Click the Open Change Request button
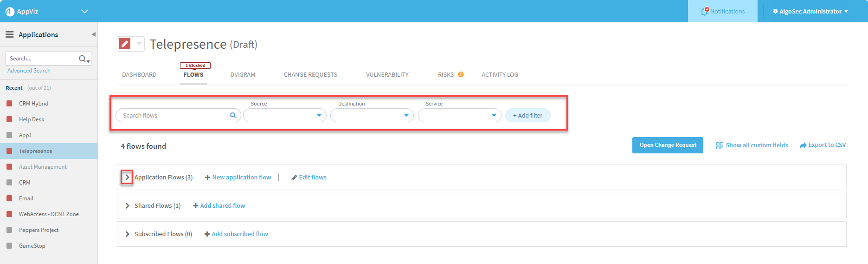Screen dimensions: 868x264 (x=668, y=145)
